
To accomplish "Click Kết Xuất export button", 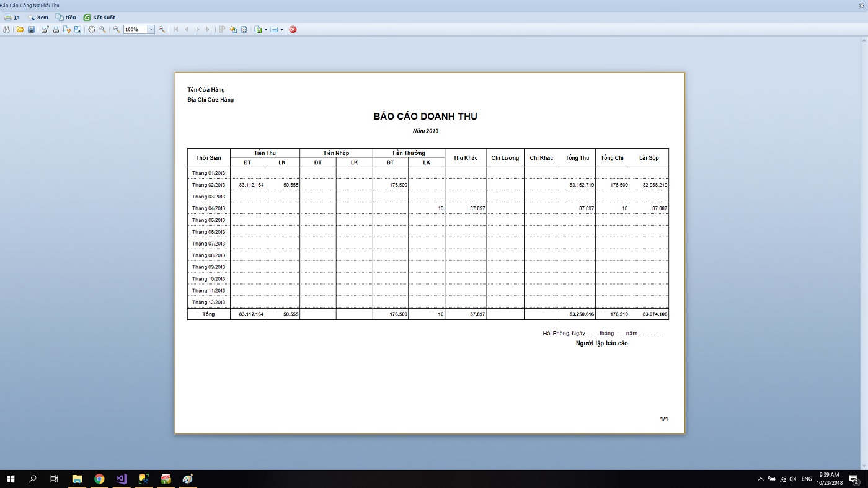I will (x=99, y=17).
